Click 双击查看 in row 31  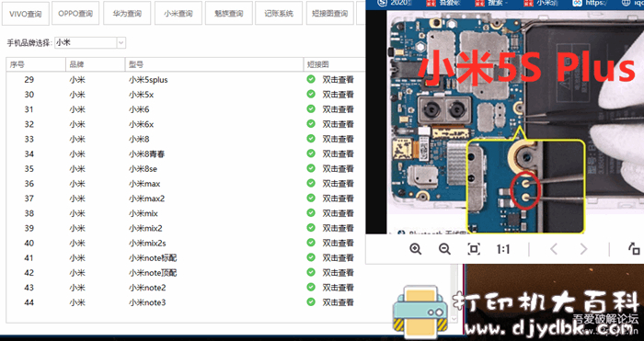point(338,109)
